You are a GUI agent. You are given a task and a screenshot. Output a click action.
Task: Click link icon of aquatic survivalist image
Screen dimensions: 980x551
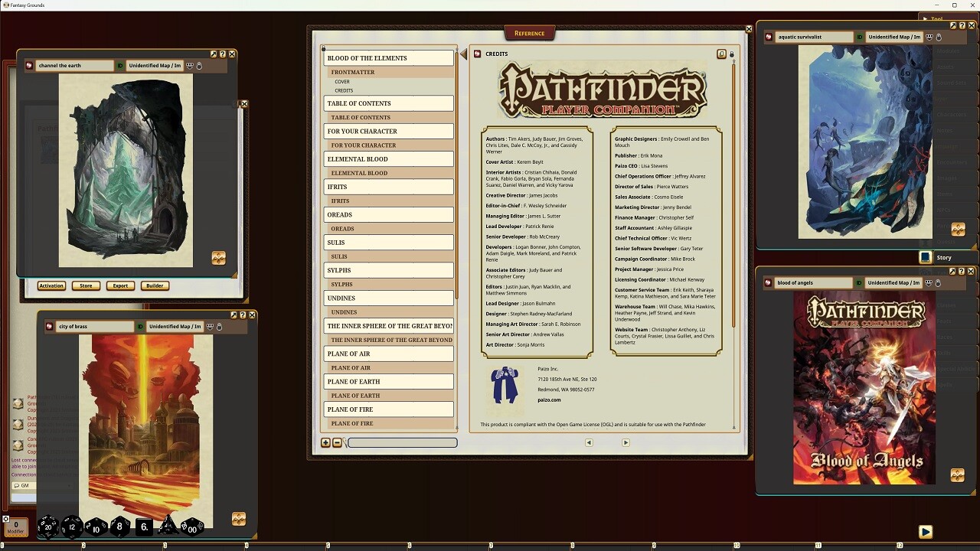(769, 37)
